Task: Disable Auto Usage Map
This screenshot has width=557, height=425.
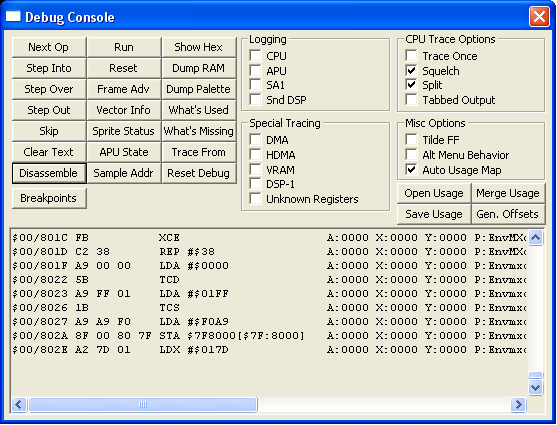Action: (x=411, y=170)
